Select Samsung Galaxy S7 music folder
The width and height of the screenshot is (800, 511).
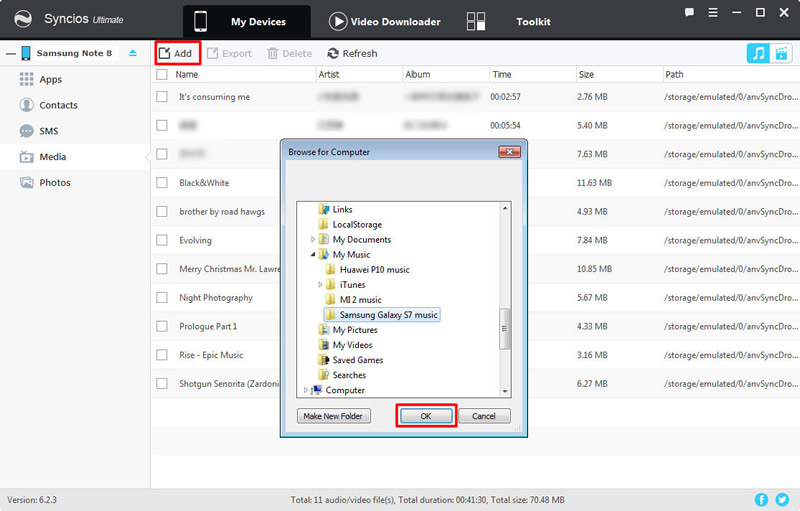click(382, 315)
